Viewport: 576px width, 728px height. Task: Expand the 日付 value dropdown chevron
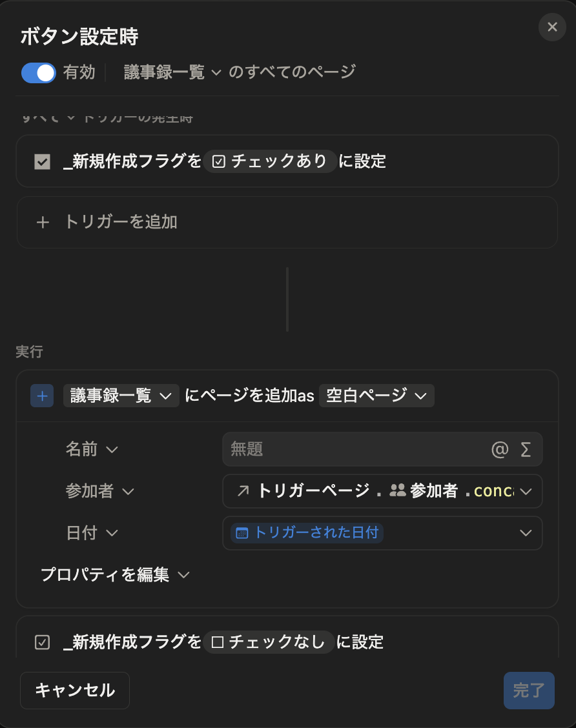526,533
